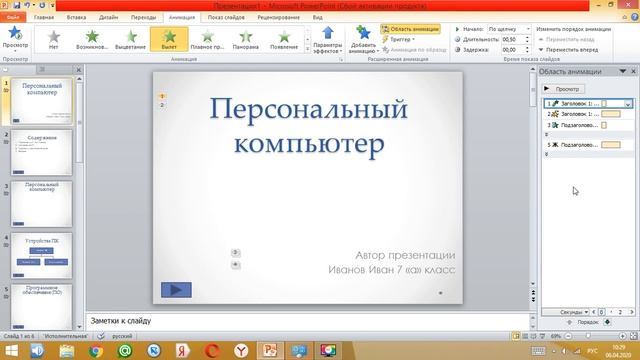Image resolution: width=640 pixels, height=360 pixels.
Task: Select animation item 5 'Подзаголовок'
Action: (588, 145)
